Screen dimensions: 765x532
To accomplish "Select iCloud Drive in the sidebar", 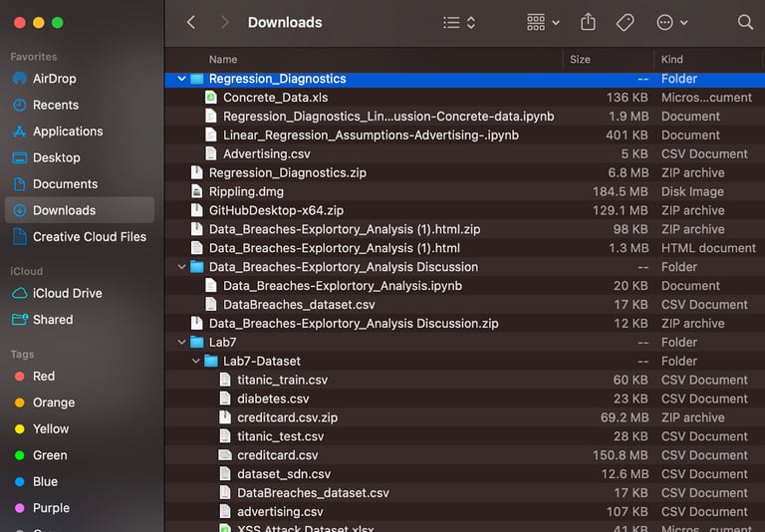I will tap(67, 293).
